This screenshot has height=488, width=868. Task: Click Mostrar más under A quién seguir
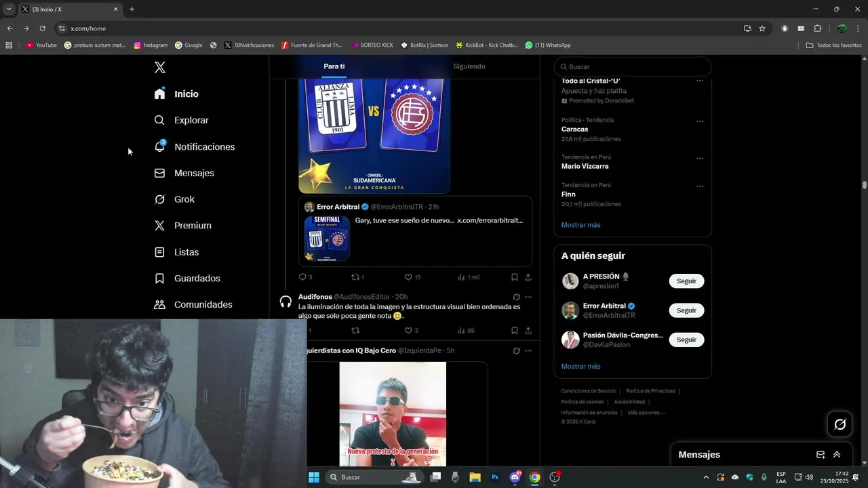coord(580,367)
